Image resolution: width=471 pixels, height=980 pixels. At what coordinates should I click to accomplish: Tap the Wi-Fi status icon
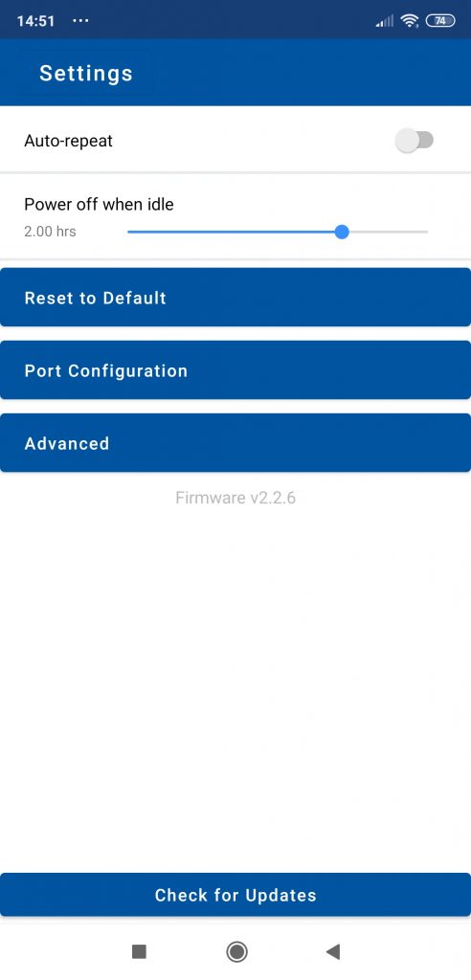[410, 21]
